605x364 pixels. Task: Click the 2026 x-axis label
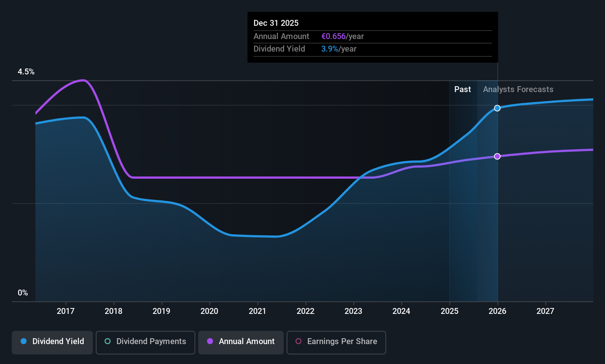pos(497,311)
